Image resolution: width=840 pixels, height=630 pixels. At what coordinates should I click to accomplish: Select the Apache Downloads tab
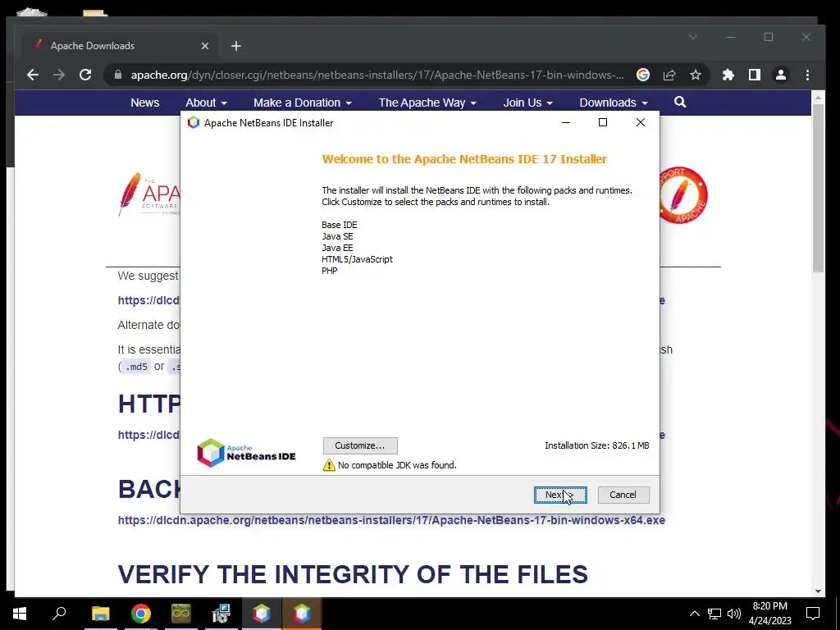coord(120,46)
